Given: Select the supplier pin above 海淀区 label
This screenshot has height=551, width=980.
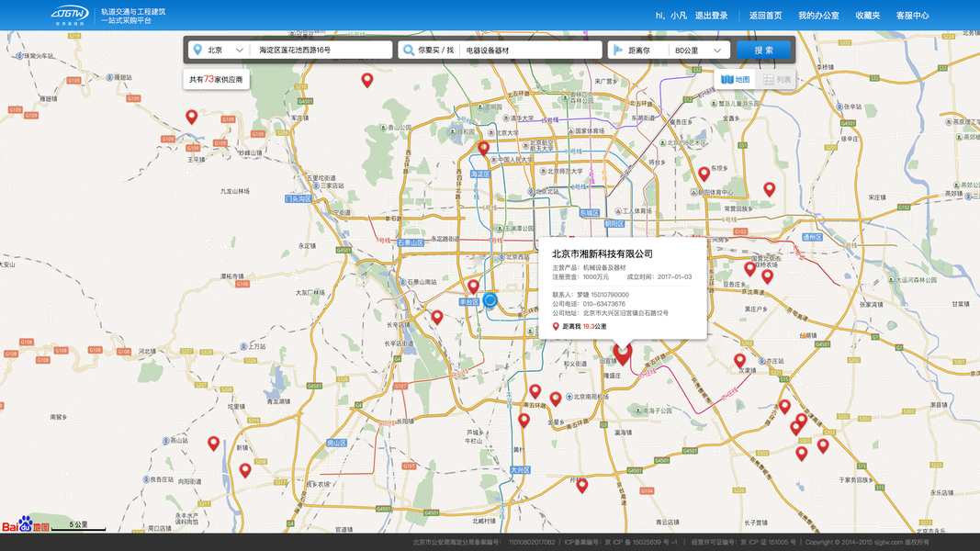Looking at the screenshot, I should pyautogui.click(x=483, y=149).
